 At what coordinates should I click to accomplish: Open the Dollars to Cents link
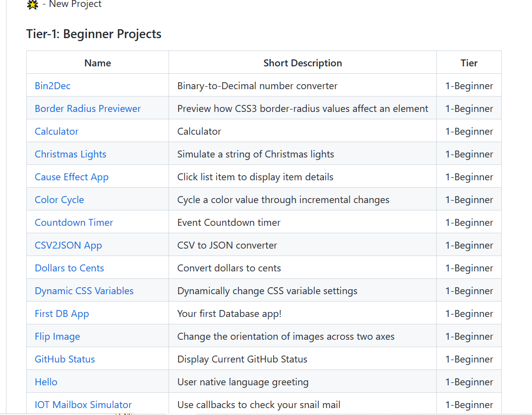[69, 268]
